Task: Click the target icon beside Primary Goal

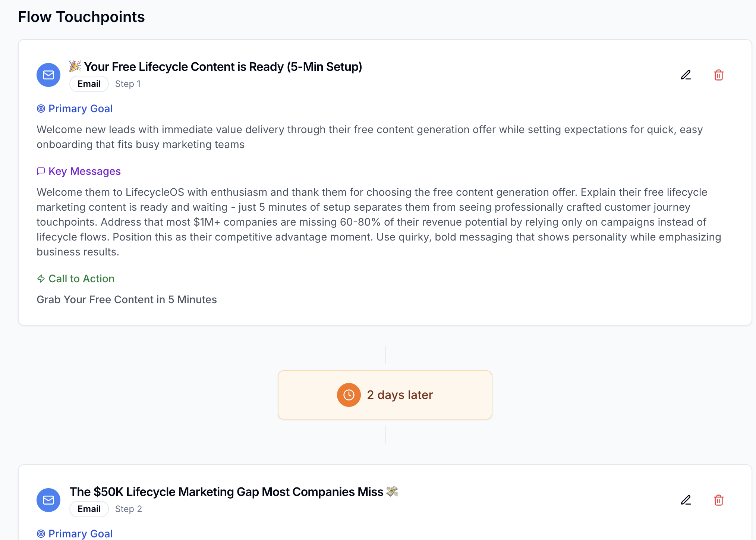Action: tap(41, 109)
